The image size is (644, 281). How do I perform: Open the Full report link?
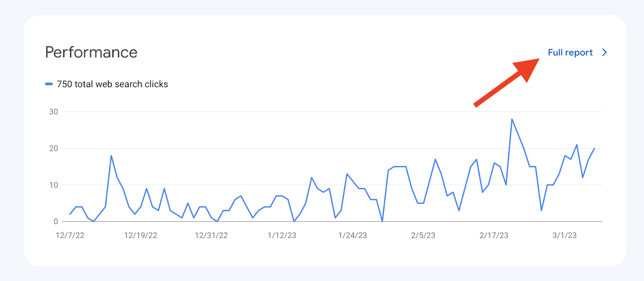coord(570,52)
